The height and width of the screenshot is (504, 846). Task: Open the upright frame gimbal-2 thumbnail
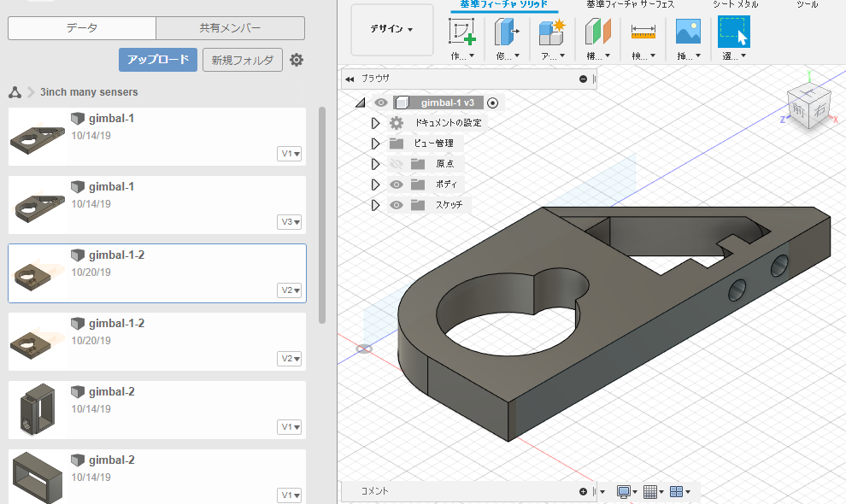(38, 409)
